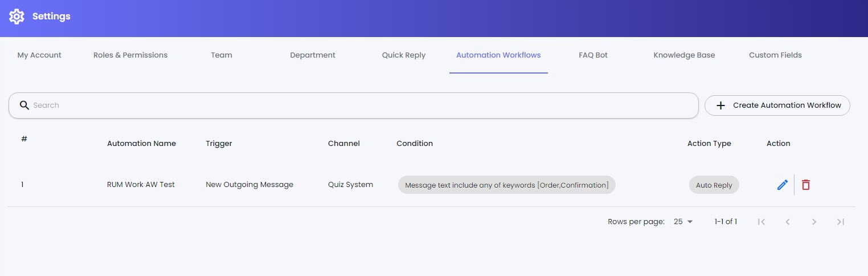Edit RUM Work AW Test with pencil icon

click(782, 185)
